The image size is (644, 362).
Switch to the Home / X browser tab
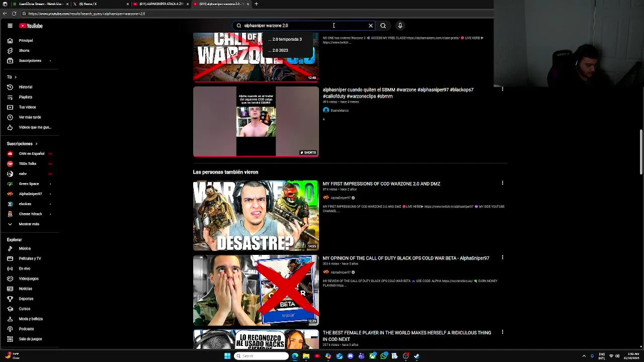click(101, 4)
